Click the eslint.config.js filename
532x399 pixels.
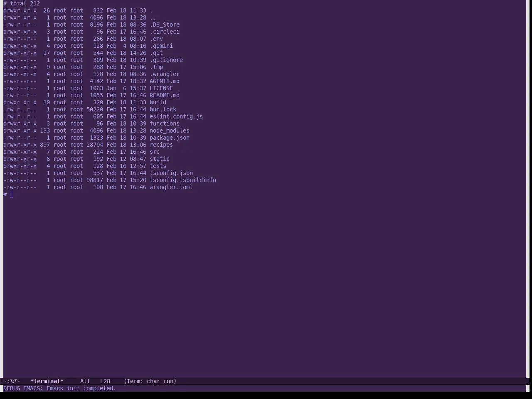point(176,116)
